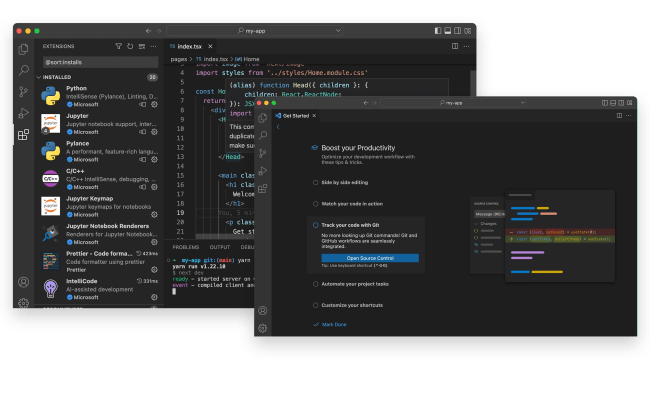This screenshot has height=400, width=650.
Task: Toggle bottom panel in back window title bar
Action: pos(448,31)
